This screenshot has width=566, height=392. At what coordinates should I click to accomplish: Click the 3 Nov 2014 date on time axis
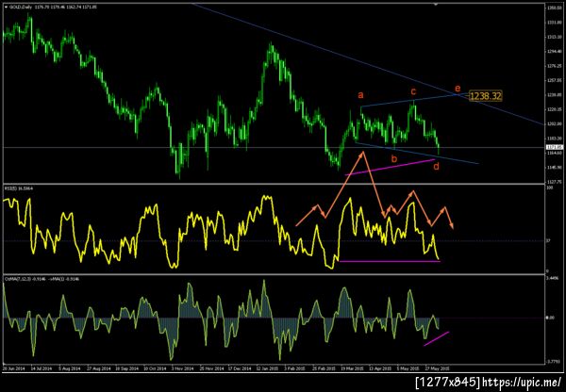[183, 368]
